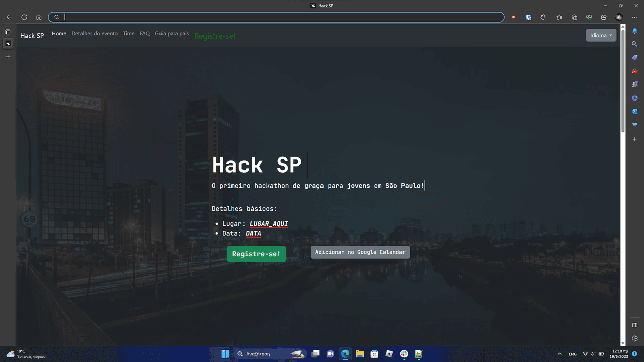
Task: Reload the page with the refresh button
Action: click(x=24, y=17)
